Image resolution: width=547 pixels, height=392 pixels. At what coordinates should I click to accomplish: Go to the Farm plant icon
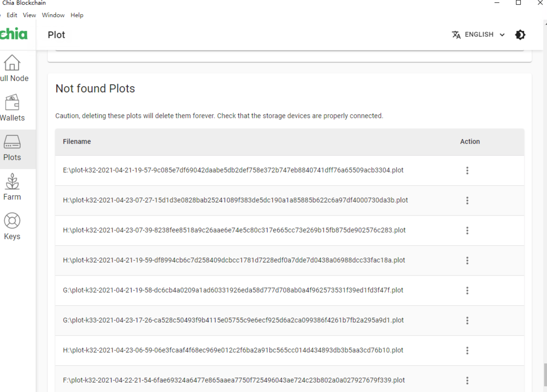point(12,181)
